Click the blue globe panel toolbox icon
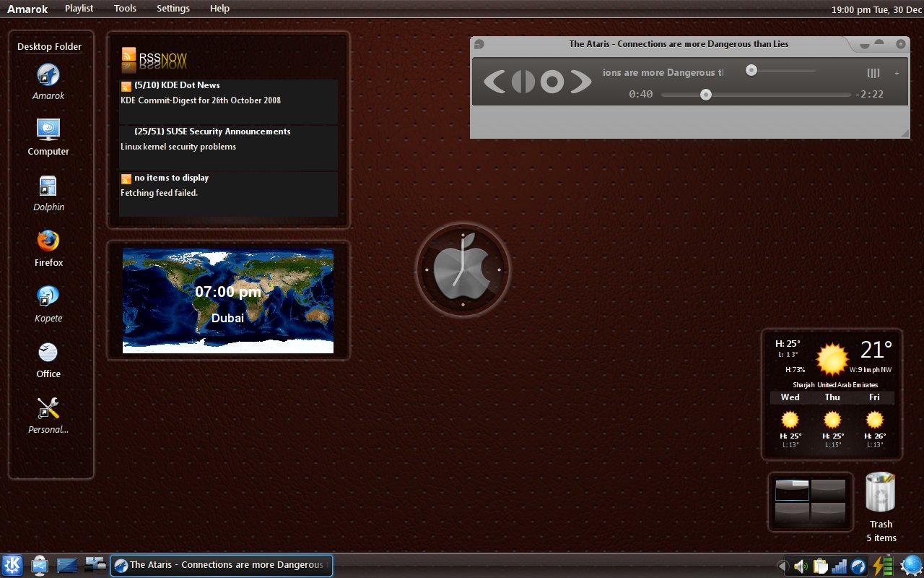Screen dimensions: 924x578 [911, 565]
